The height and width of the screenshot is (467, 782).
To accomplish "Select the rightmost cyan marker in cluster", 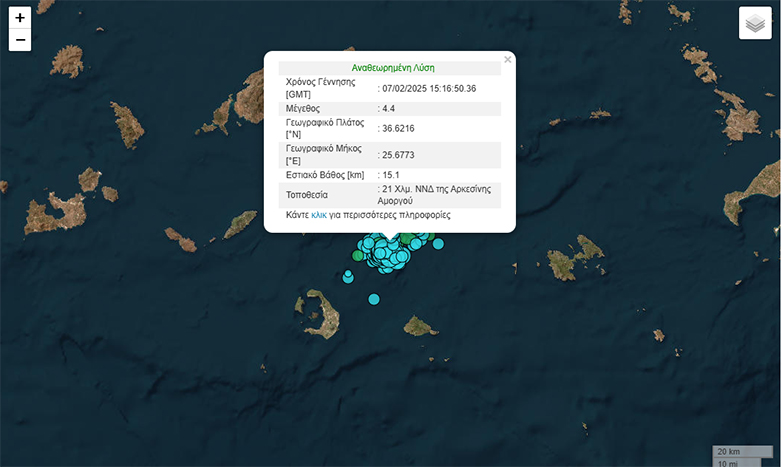I will click(437, 243).
